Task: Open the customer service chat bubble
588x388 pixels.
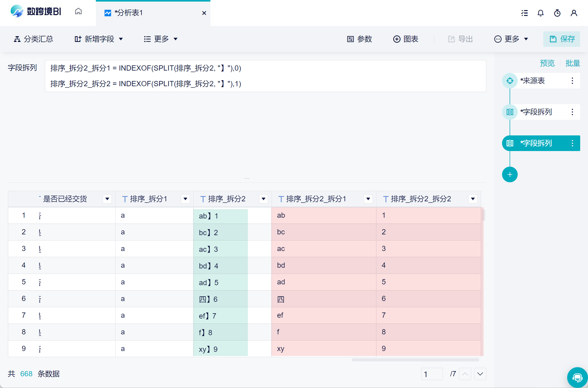Action: (x=577, y=378)
